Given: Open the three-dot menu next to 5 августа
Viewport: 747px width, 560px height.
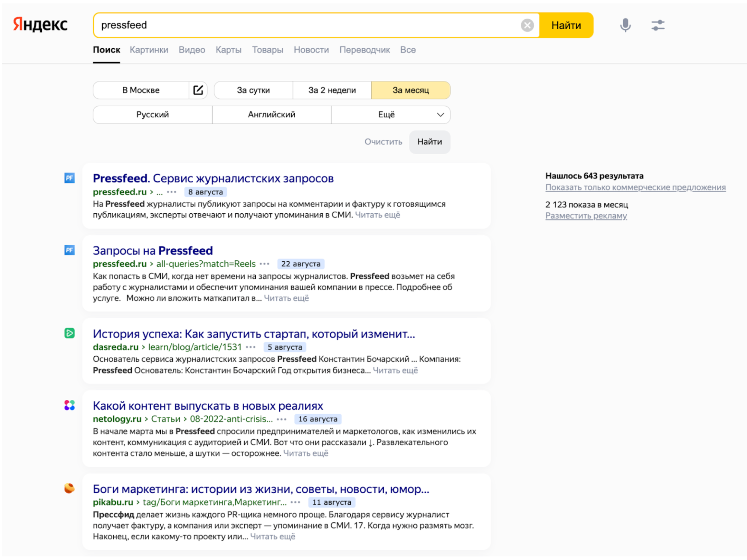Looking at the screenshot, I should 251,347.
